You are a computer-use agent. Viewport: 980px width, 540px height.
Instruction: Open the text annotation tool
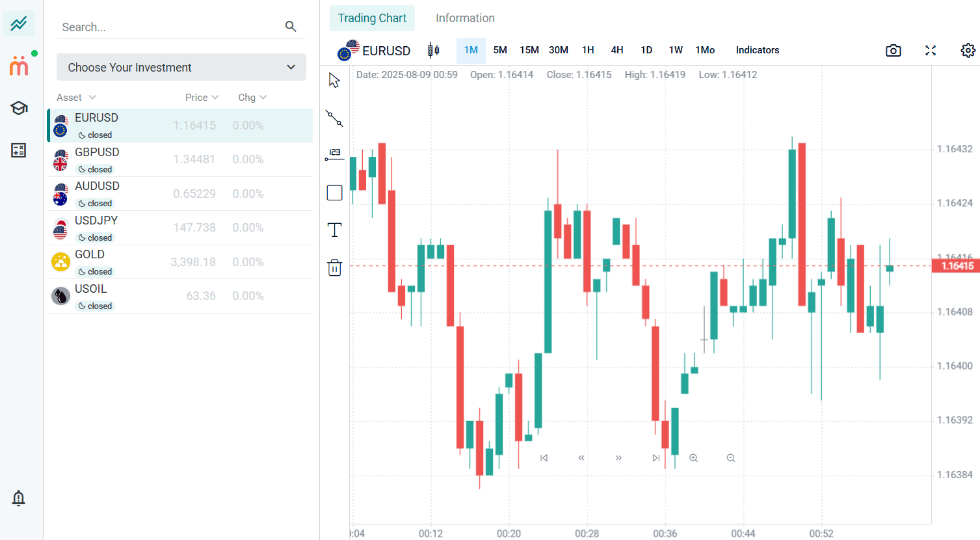334,230
